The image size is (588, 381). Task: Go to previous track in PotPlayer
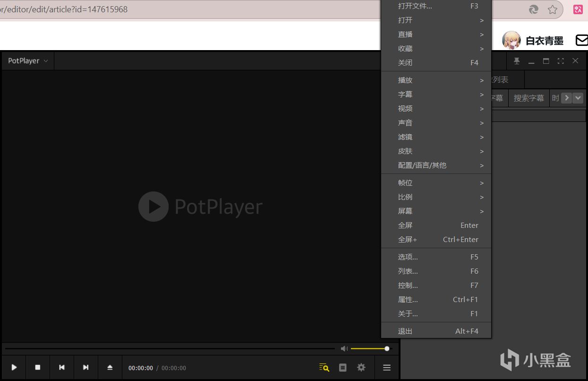point(62,367)
